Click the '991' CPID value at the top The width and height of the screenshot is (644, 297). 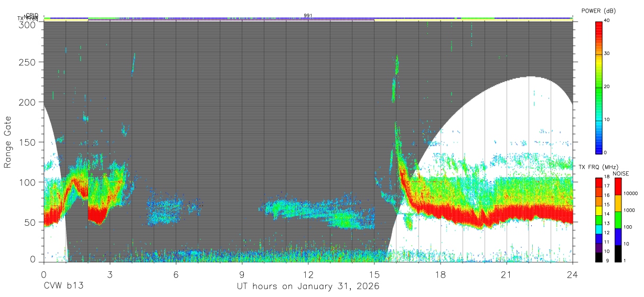coord(308,16)
